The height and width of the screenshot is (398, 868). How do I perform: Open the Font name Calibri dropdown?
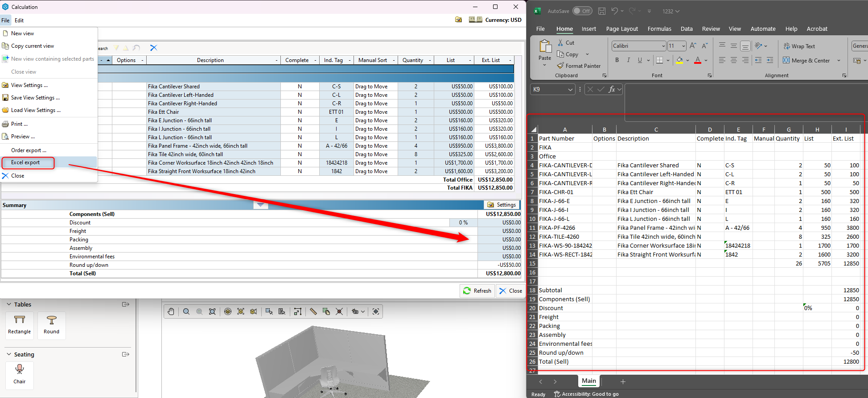click(663, 46)
